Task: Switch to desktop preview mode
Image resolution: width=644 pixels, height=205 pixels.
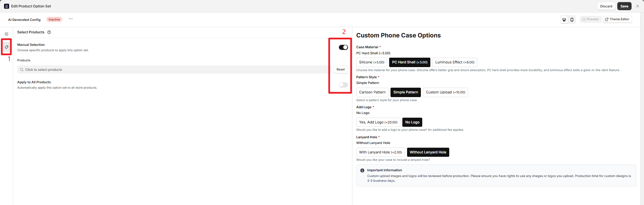Action: [564, 20]
